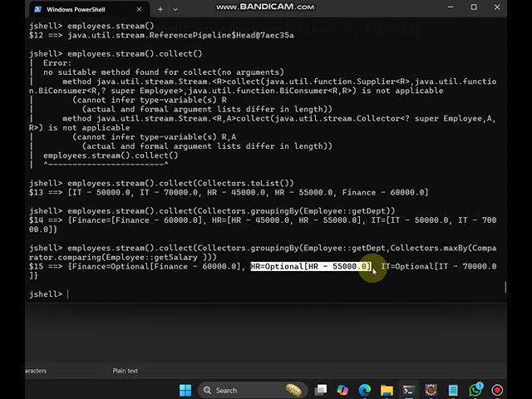Click the PowerShell icon on the tab
The width and height of the screenshot is (532, 399).
click(37, 9)
